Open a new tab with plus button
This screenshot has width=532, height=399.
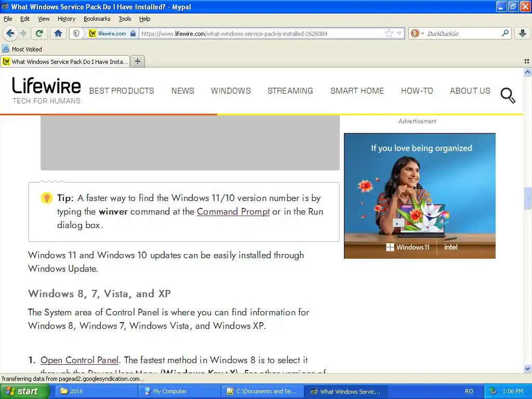pyautogui.click(x=138, y=61)
